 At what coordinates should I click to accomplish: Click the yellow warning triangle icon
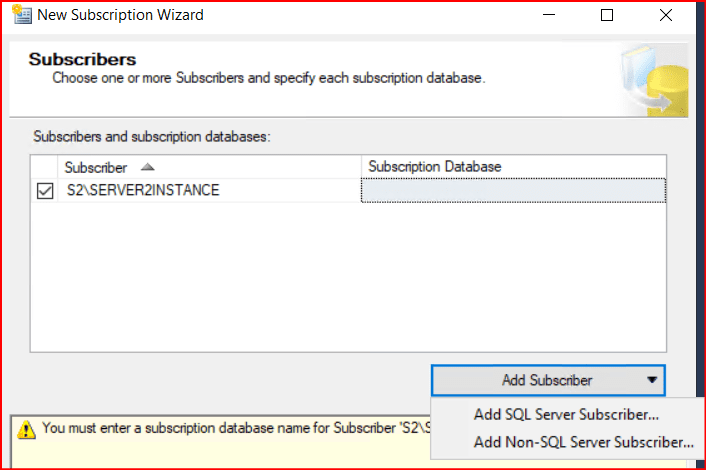tap(26, 428)
